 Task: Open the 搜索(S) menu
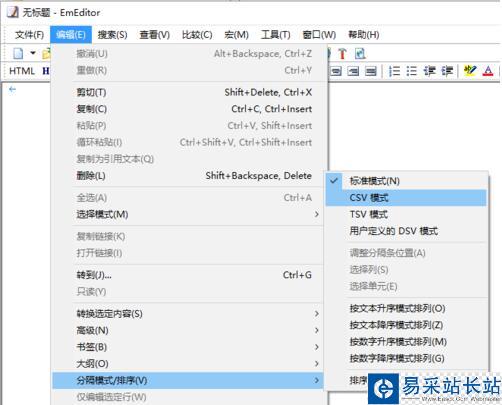112,35
